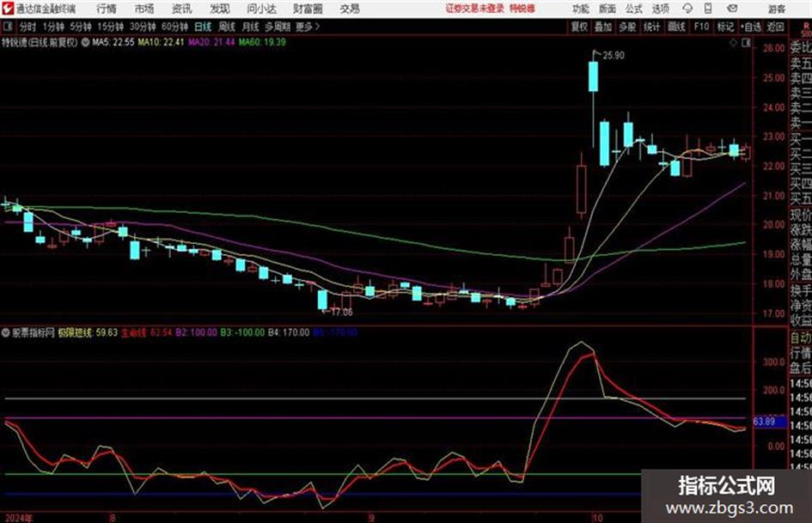The width and height of the screenshot is (812, 523).
Task: Click the 叠加 overlay button
Action: [x=603, y=27]
